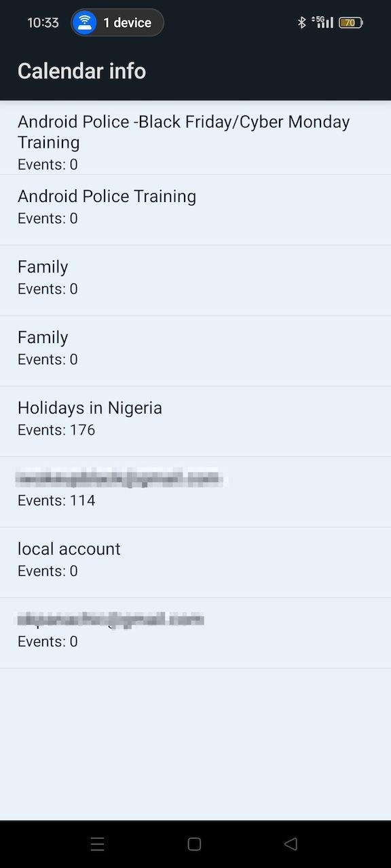Open the Family calendar directly above Holidays in Nigeria

[x=195, y=351]
